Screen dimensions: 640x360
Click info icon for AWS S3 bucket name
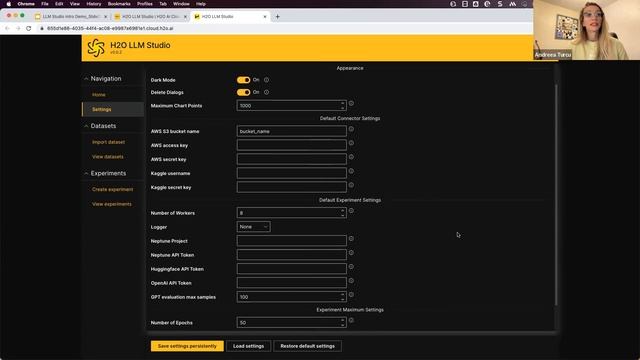(x=351, y=129)
